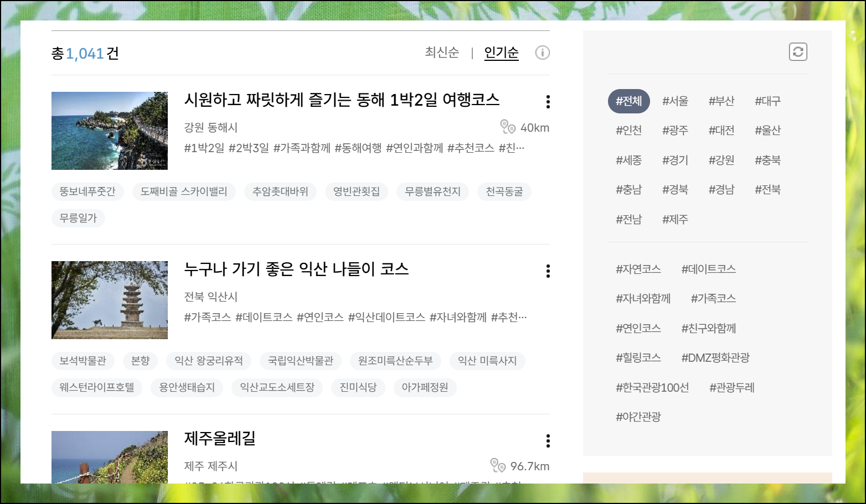This screenshot has width=866, height=504.
Task: Select the #세종 region filter
Action: (629, 160)
